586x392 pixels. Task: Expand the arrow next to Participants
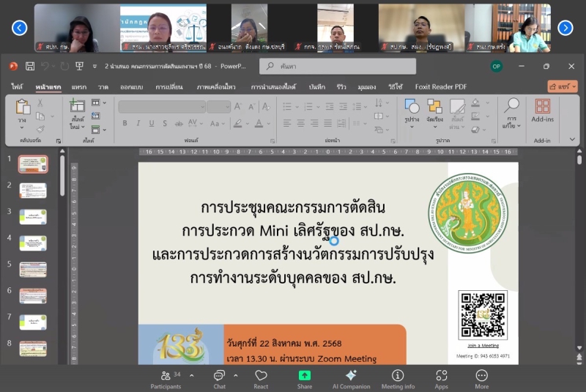(x=192, y=374)
